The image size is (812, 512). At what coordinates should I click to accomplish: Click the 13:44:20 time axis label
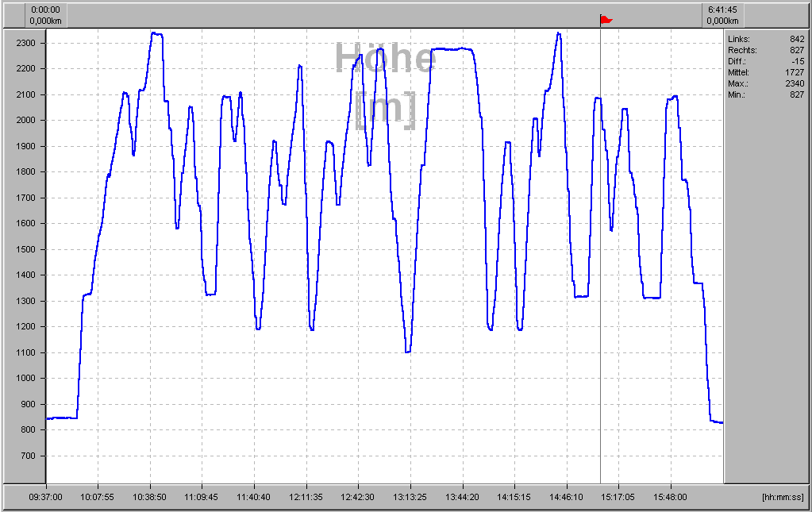[x=463, y=497]
